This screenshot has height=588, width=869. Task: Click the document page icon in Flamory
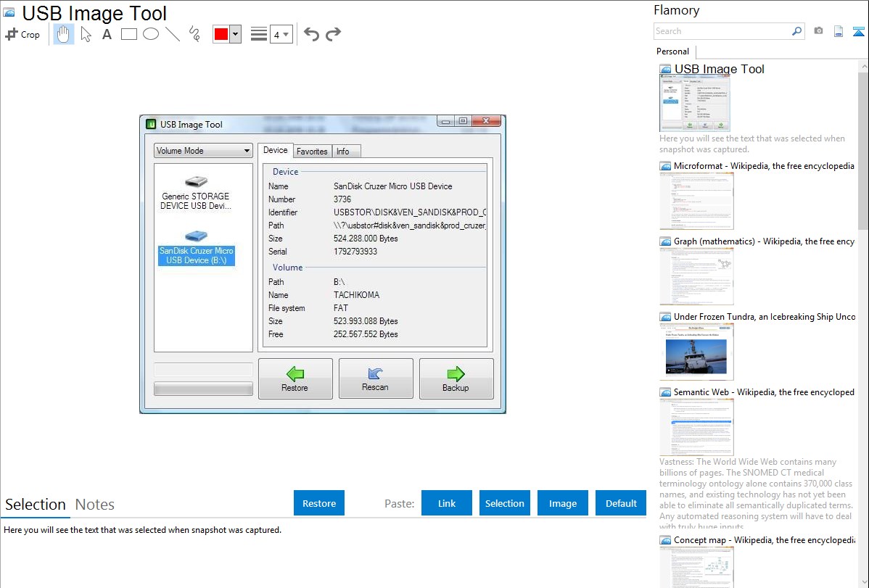[839, 31]
